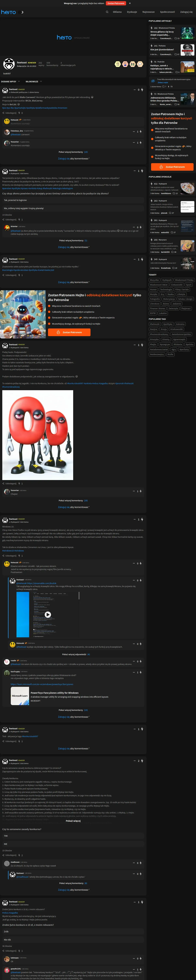Close the top Patron support banner
This screenshot has height=980, width=196.
(x=130, y=3)
